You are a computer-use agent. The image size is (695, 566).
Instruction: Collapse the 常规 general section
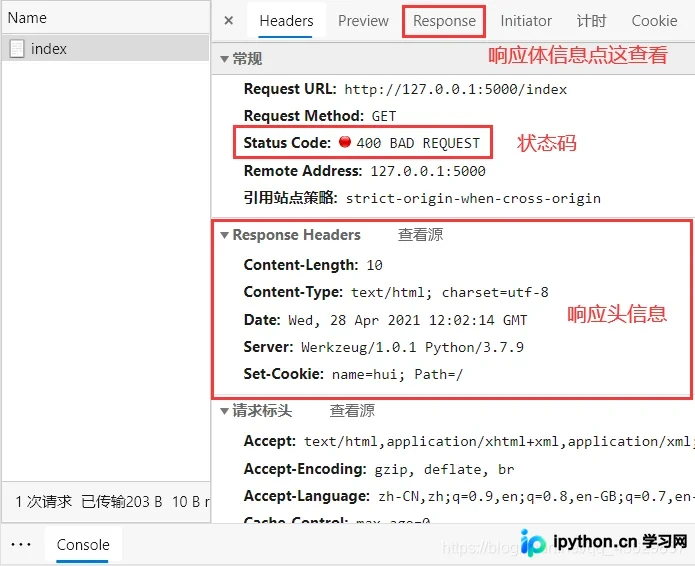tap(224, 59)
